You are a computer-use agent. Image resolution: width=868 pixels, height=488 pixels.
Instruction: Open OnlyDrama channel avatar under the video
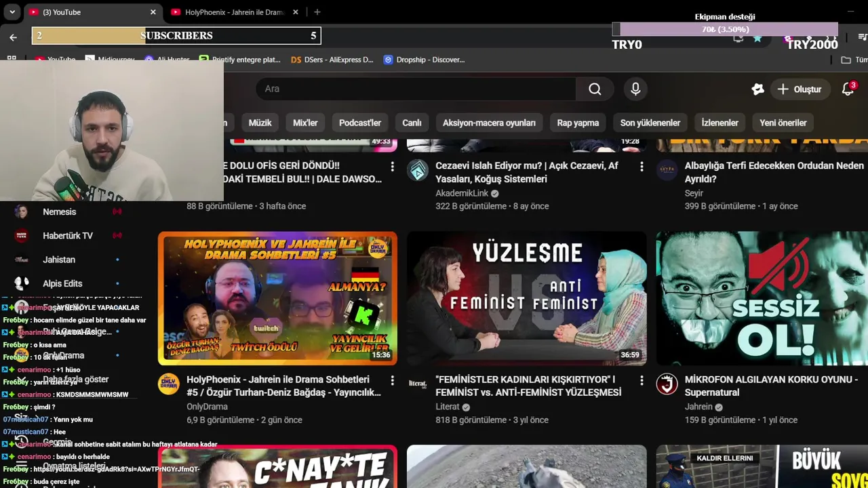pyautogui.click(x=169, y=384)
